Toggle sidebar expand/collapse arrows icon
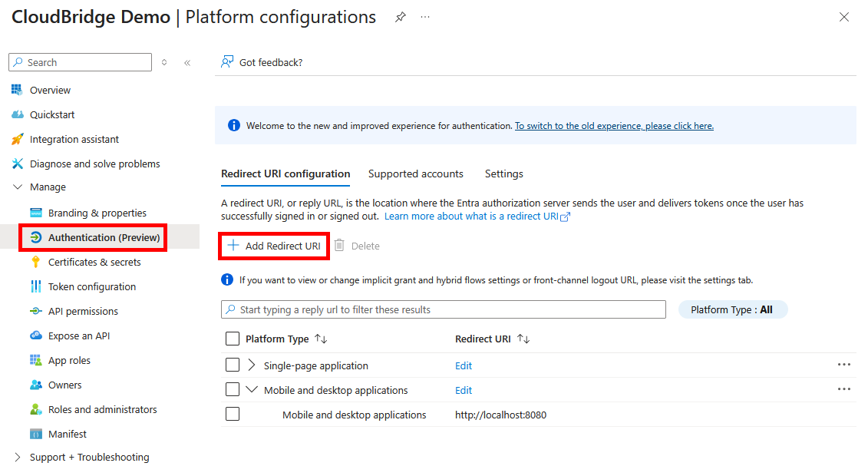Image resolution: width=868 pixels, height=476 pixels. (164, 62)
